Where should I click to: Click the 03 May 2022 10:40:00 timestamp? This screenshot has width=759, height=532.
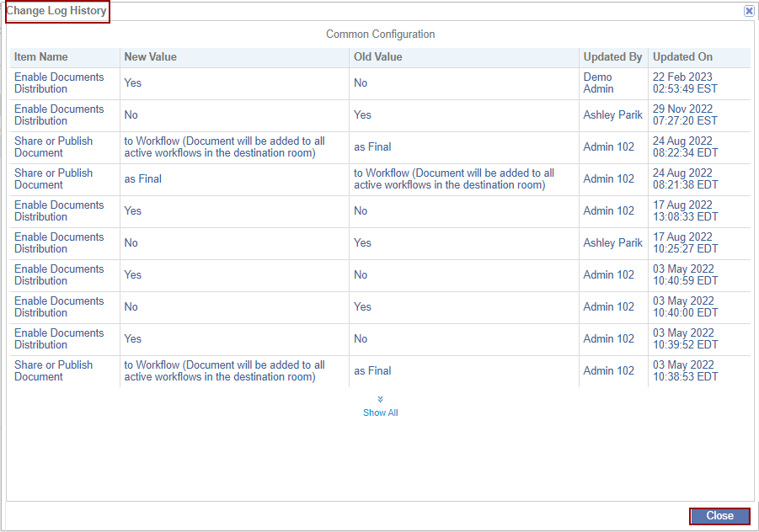pyautogui.click(x=685, y=306)
